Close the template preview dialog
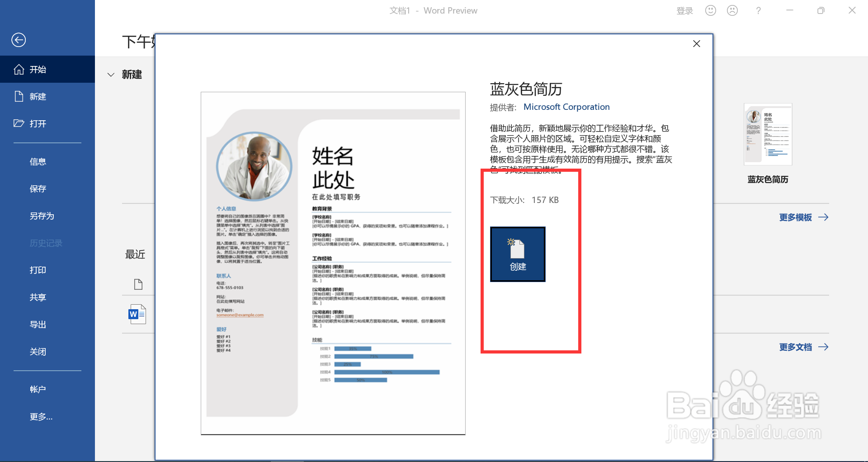 [x=697, y=44]
